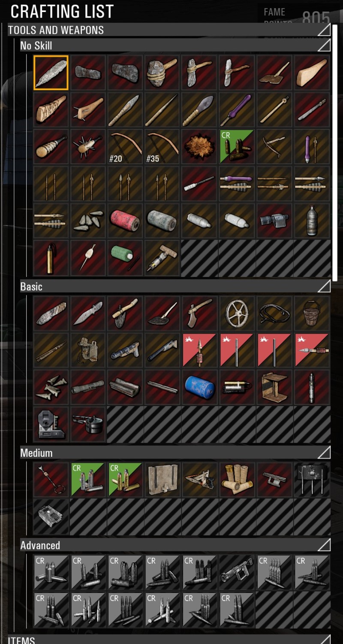Pick the green CR ammo in No Skill

pyautogui.click(x=237, y=147)
